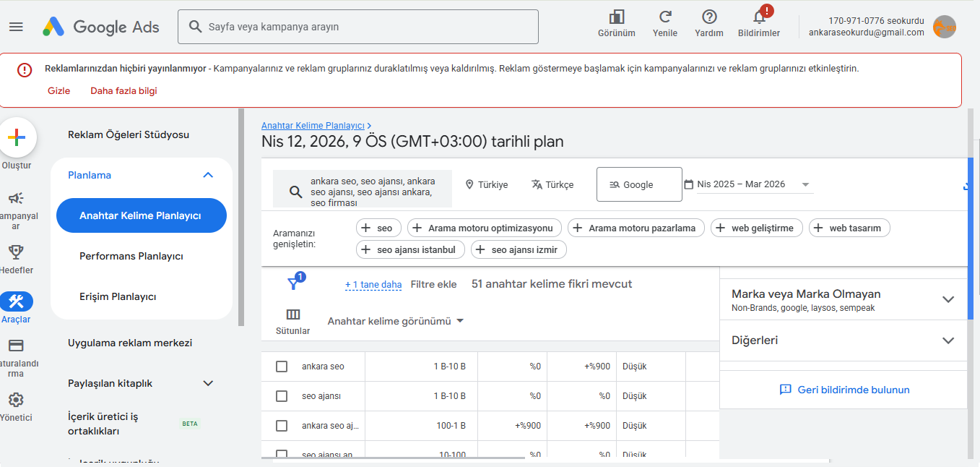Open the navigation hamburger menu
Screen dimensions: 980x467
pos(16,27)
